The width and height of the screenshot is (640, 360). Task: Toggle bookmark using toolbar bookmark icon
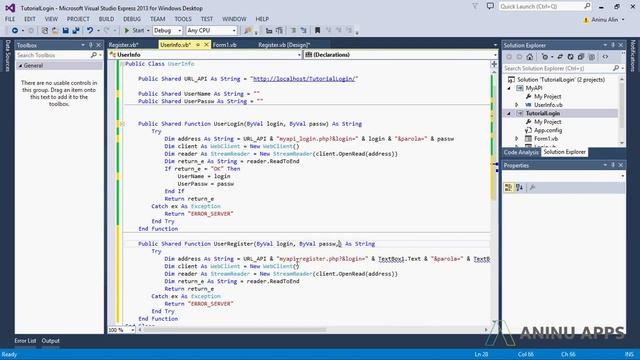(x=318, y=31)
